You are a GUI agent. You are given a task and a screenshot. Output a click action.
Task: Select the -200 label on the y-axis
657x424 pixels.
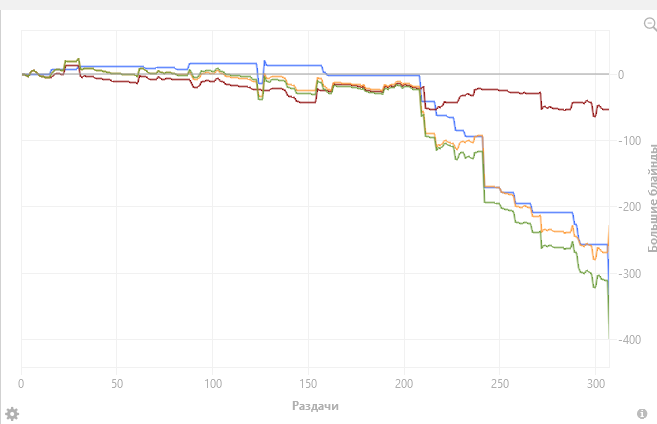coord(626,207)
